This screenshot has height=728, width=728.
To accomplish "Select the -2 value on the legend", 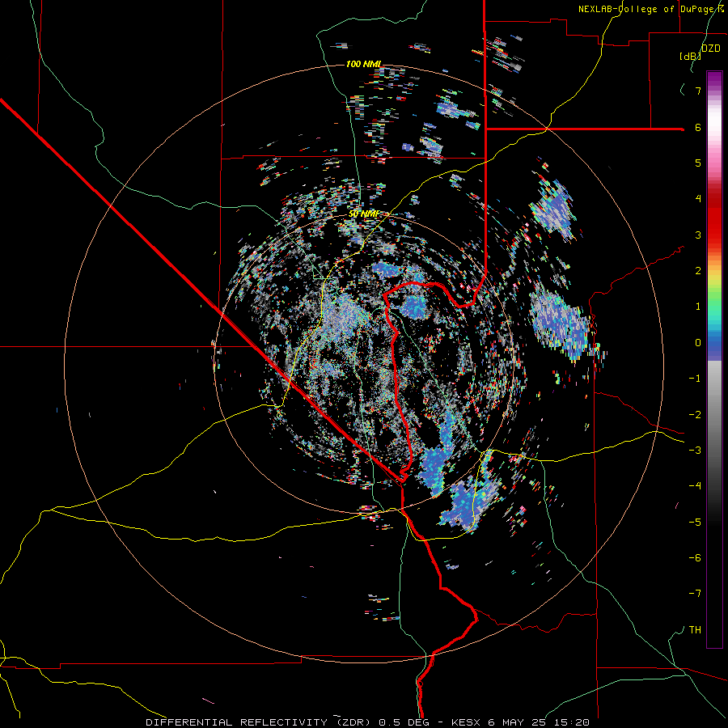I will 695,415.
